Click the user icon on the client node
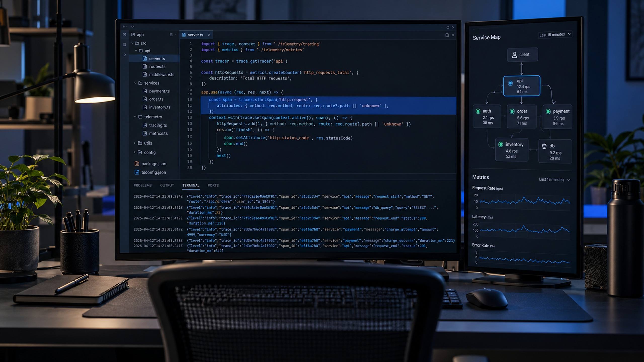 515,55
